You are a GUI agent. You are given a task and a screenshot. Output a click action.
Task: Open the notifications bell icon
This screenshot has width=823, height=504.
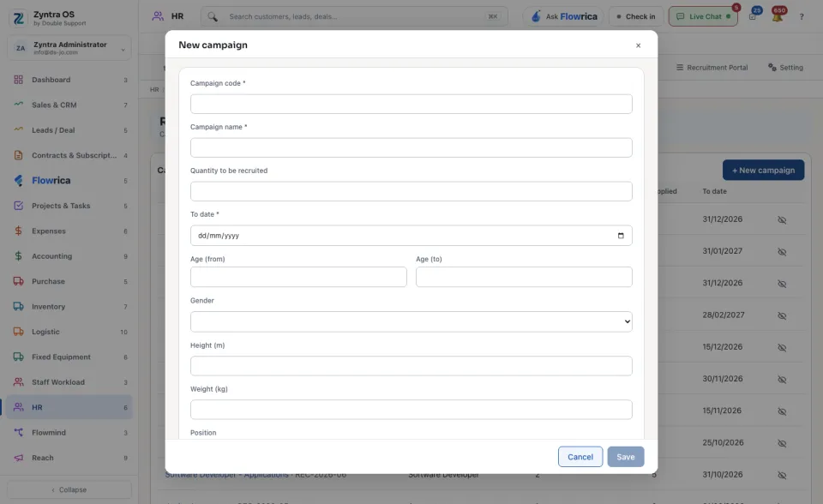coord(778,16)
